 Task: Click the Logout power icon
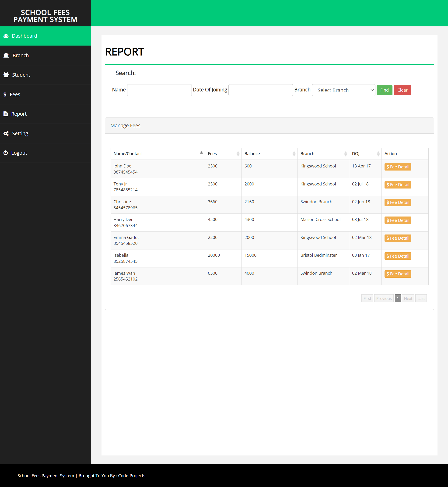pyautogui.click(x=6, y=153)
